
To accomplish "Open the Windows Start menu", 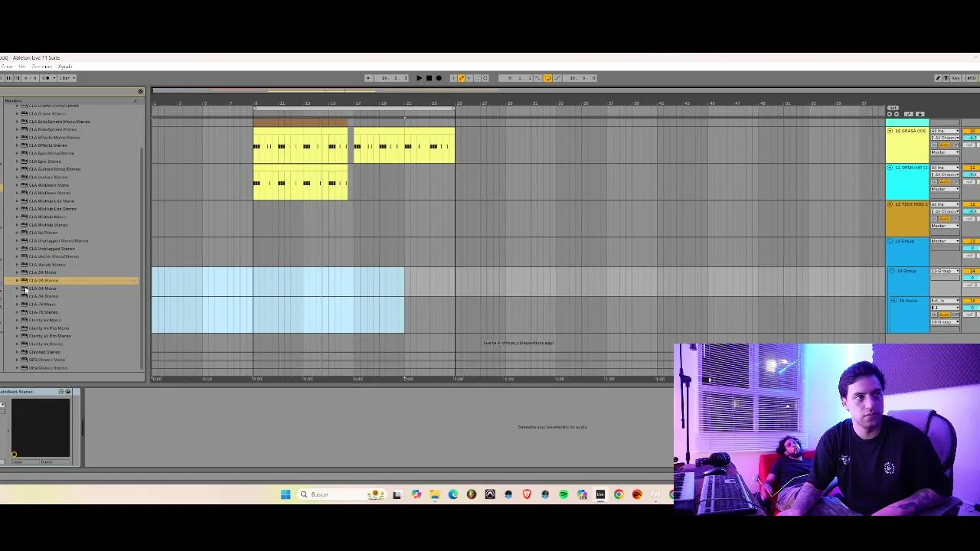I will (x=286, y=494).
